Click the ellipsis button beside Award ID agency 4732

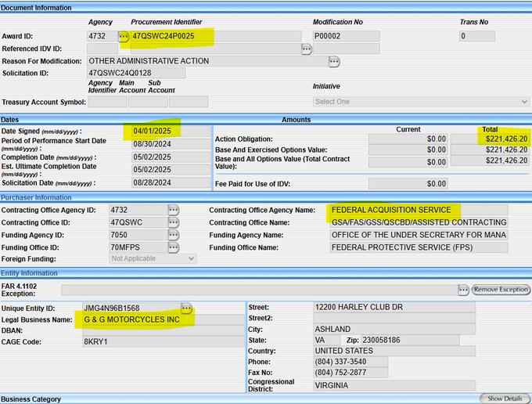(x=124, y=36)
